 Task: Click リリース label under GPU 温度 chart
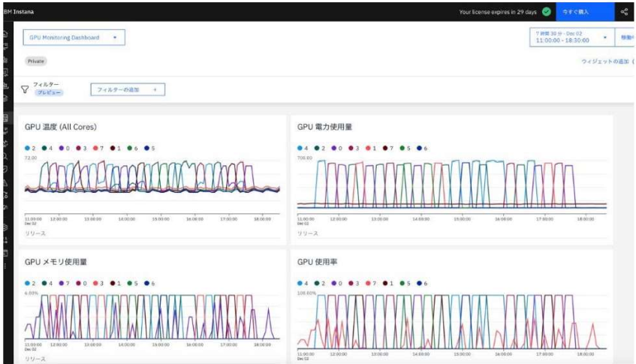tap(35, 233)
